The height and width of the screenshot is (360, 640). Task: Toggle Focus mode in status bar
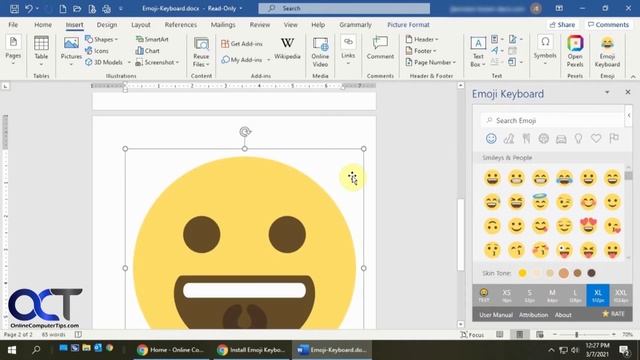[472, 334]
